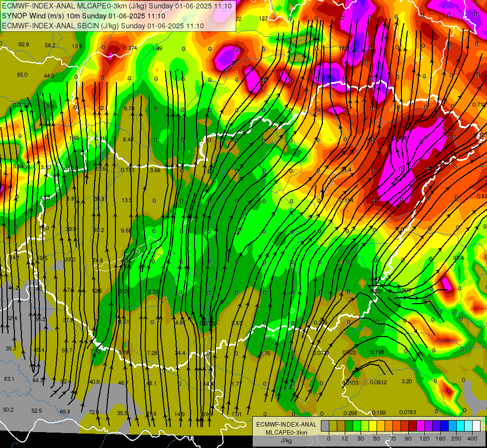Click the legend tick label 70
This screenshot has width=487, height=448.
click(392, 439)
